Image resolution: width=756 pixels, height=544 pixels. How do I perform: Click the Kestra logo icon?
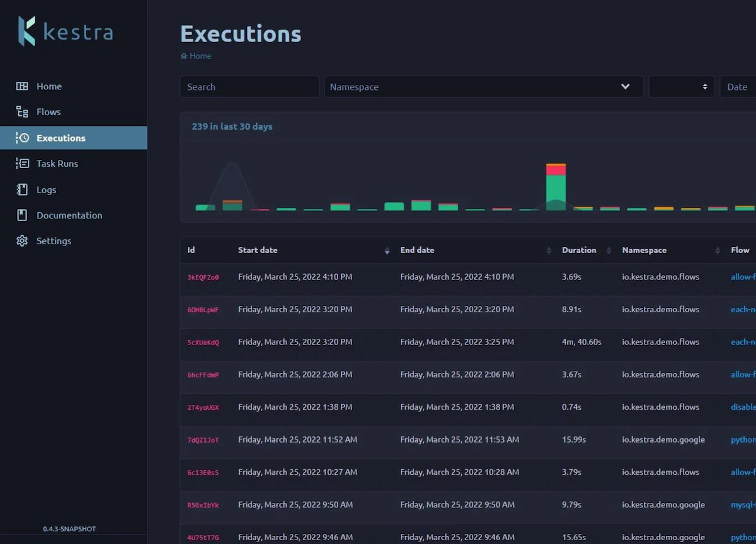click(26, 31)
